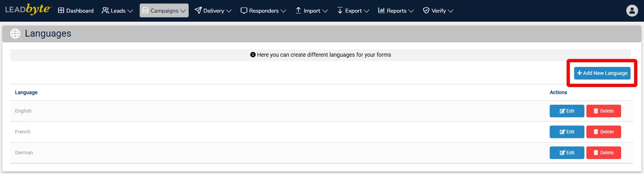Delete the German language
644x174 pixels.
click(x=604, y=153)
